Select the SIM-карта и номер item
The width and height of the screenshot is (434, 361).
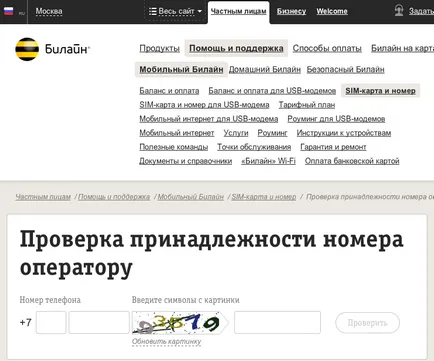380,91
